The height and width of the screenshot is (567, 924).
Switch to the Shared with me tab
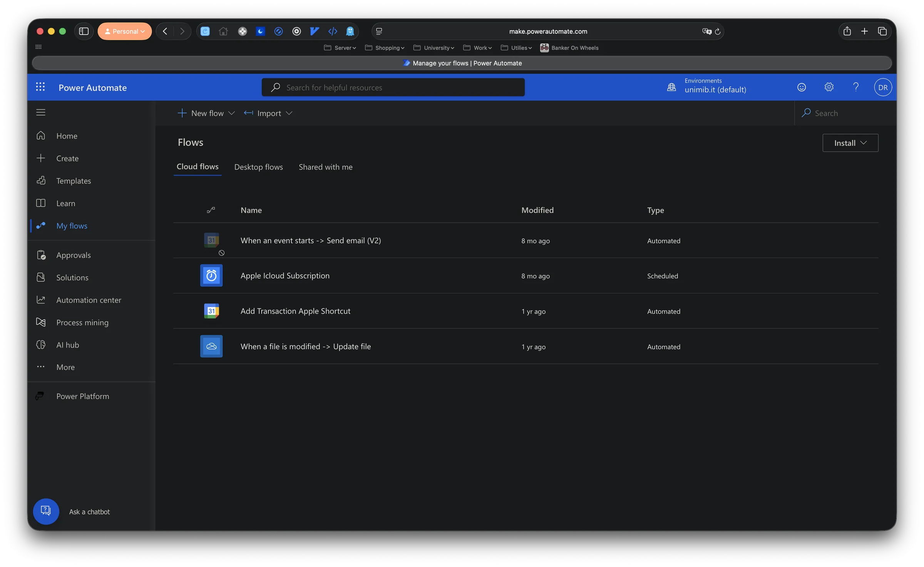pyautogui.click(x=326, y=167)
